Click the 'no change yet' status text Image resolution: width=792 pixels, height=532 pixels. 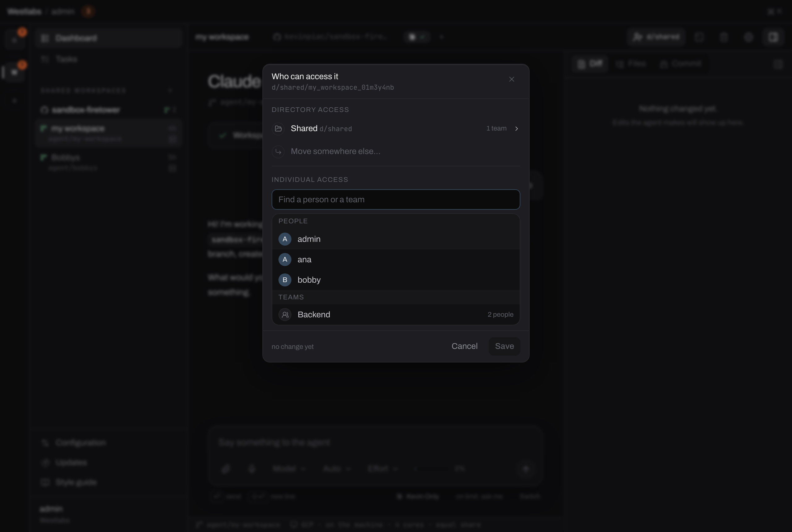click(x=292, y=347)
